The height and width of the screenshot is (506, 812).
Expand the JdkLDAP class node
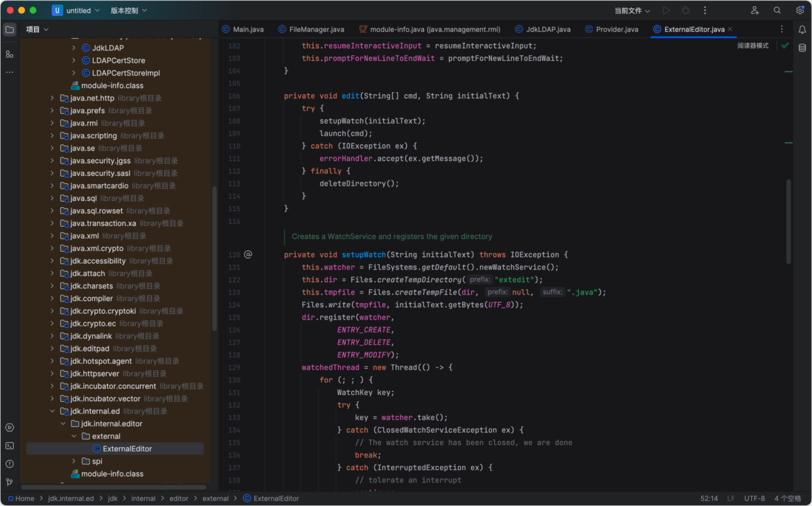(x=73, y=48)
